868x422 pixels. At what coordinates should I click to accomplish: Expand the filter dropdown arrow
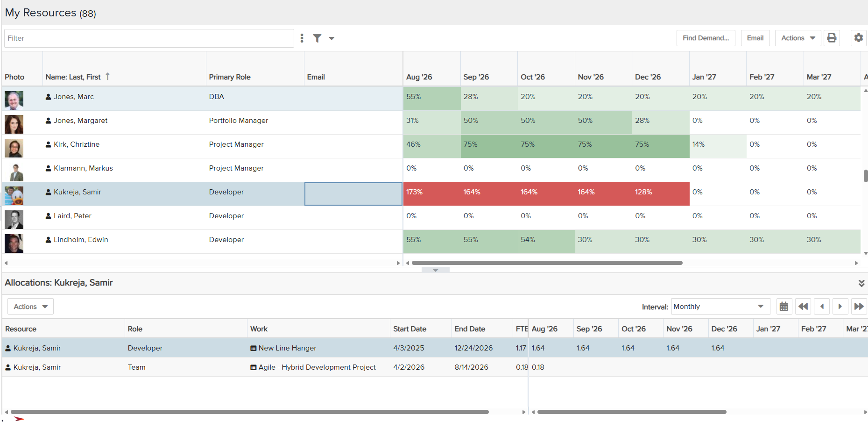pos(332,38)
